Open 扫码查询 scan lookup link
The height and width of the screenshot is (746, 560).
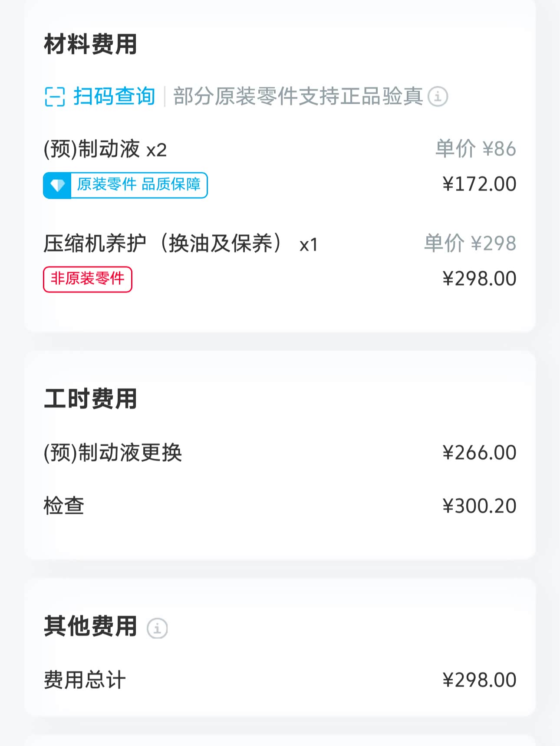pyautogui.click(x=114, y=96)
